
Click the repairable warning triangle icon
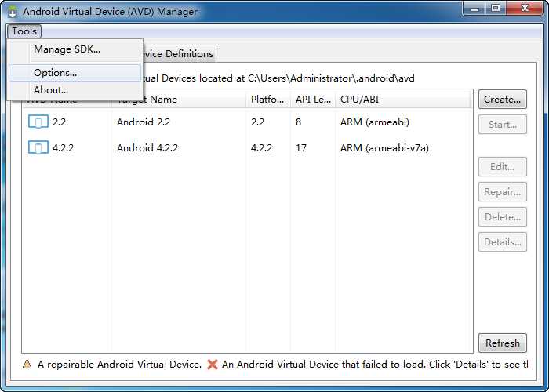coord(27,364)
